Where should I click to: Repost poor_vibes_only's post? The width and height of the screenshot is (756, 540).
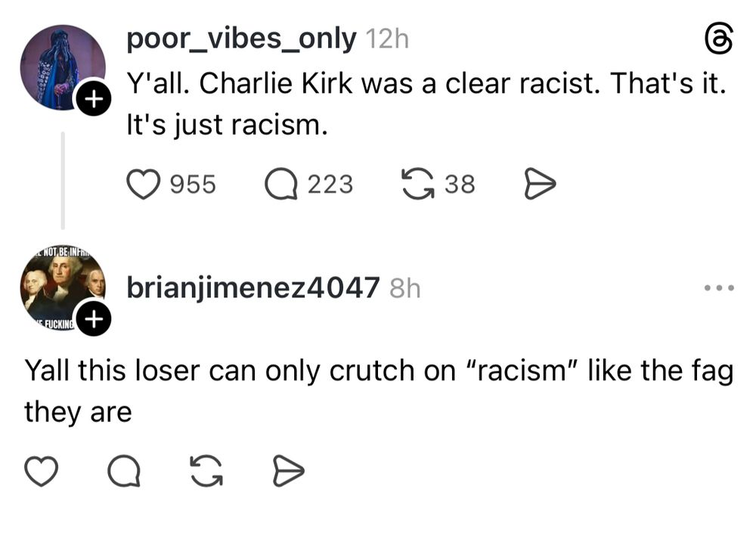pyautogui.click(x=417, y=183)
